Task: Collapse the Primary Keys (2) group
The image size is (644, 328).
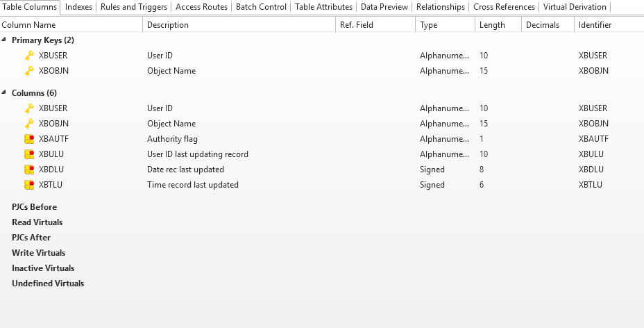Action: [x=5, y=40]
